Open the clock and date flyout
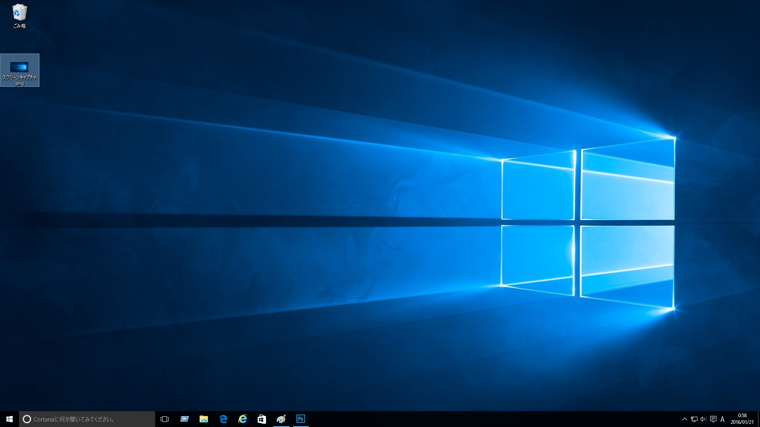760x427 pixels. 742,419
